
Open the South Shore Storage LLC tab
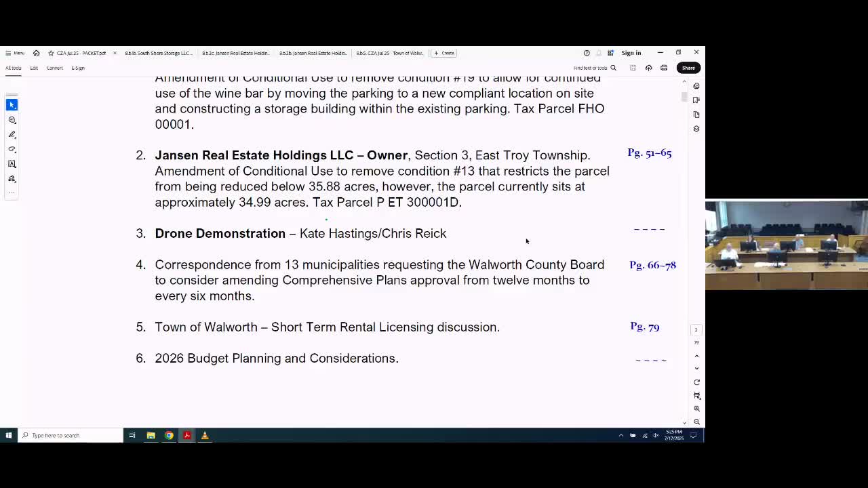[x=159, y=53]
